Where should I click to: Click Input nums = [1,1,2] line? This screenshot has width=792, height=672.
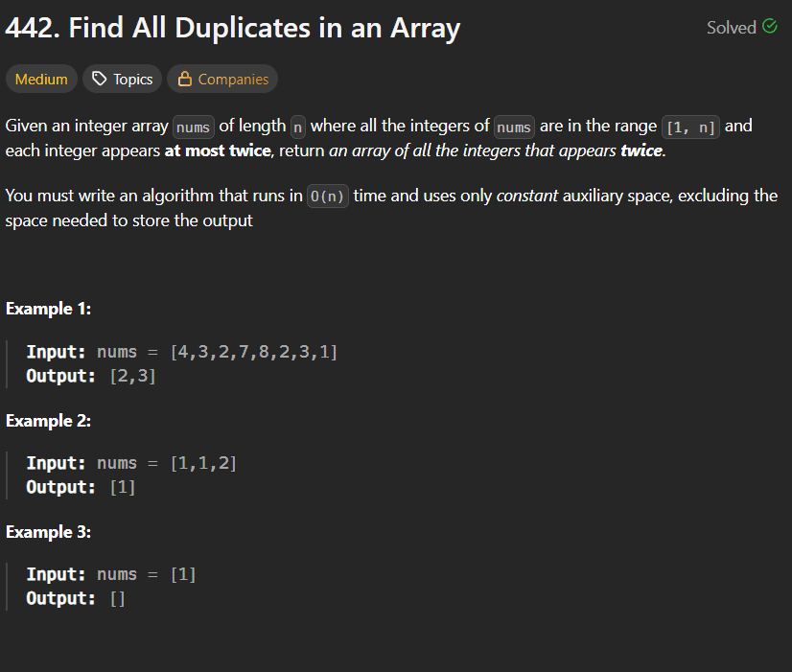pyautogui.click(x=130, y=462)
